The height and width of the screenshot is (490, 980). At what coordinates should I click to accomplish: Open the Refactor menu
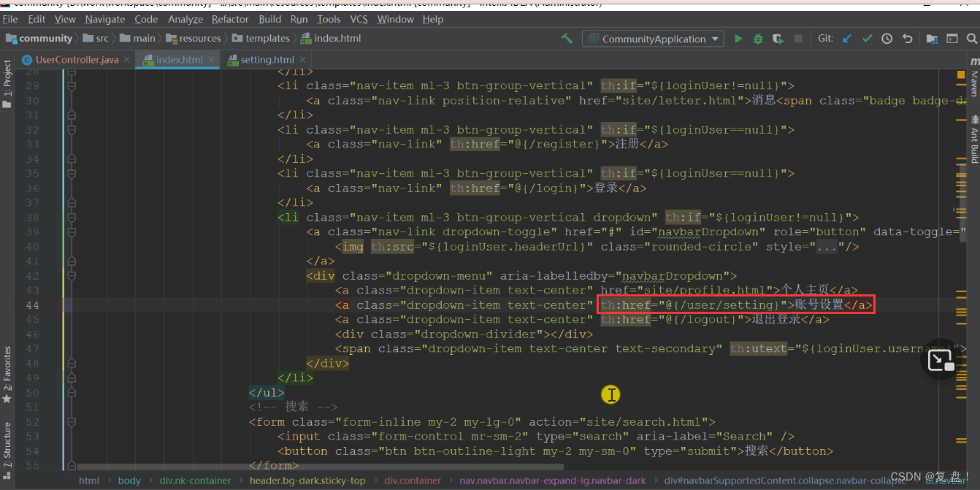point(230,19)
